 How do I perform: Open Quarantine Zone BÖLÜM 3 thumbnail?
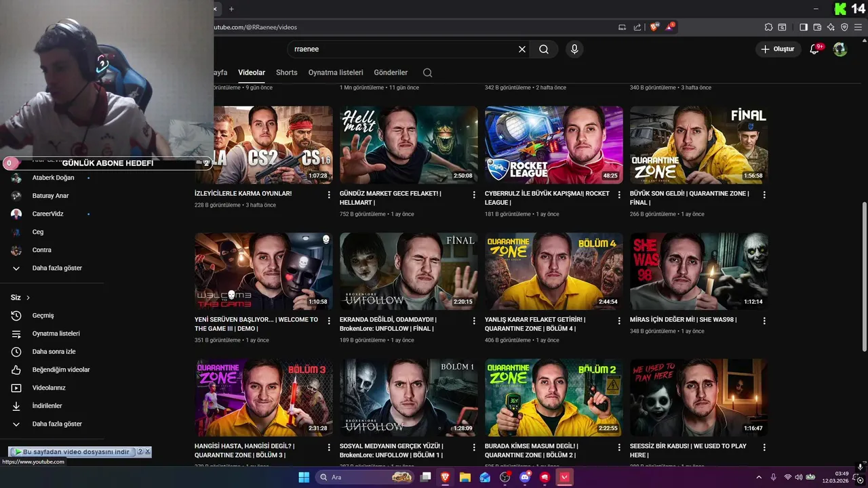point(264,398)
